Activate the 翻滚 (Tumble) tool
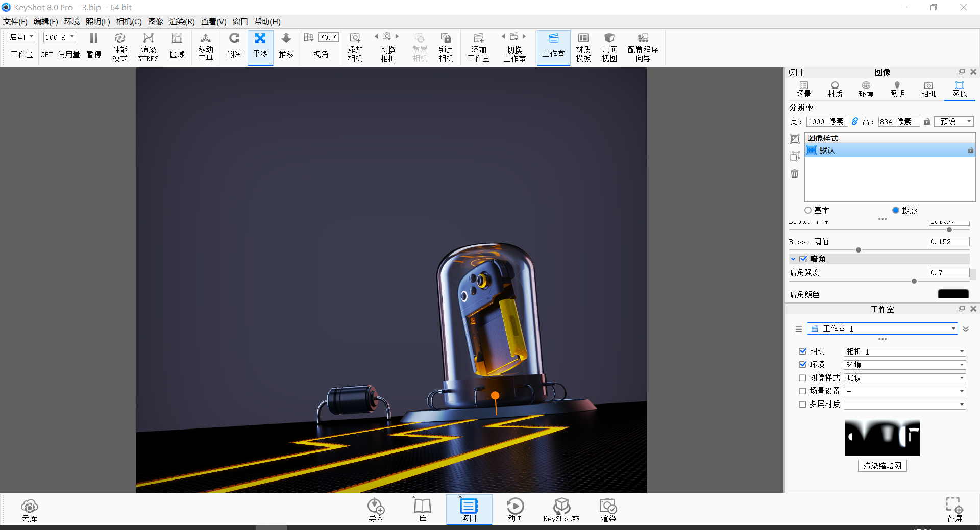The image size is (980, 530). (x=234, y=46)
